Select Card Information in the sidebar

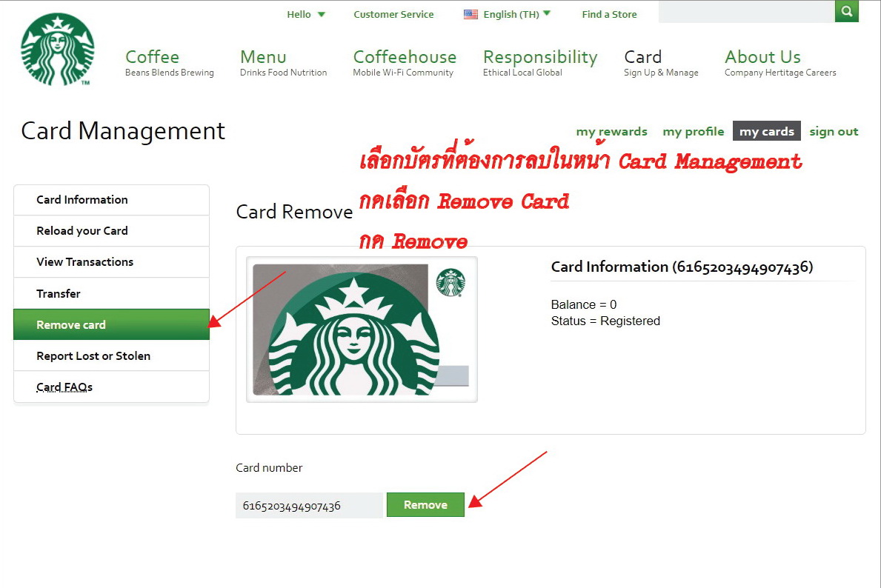(82, 199)
